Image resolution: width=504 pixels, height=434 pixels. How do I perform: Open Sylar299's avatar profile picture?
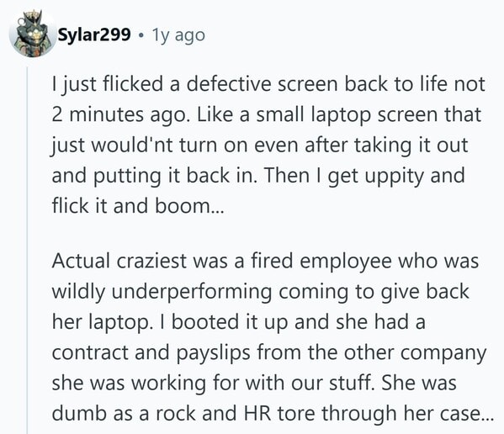(x=33, y=34)
